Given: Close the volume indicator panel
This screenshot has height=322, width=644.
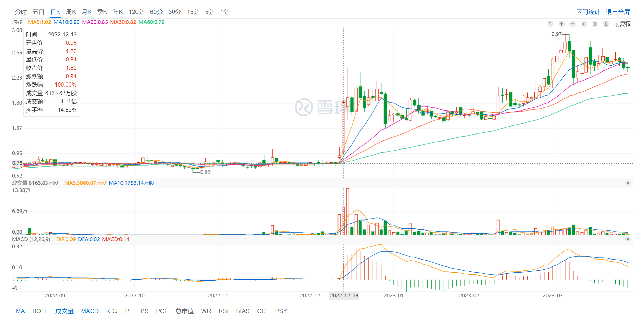Looking at the screenshot, I should coord(628,183).
